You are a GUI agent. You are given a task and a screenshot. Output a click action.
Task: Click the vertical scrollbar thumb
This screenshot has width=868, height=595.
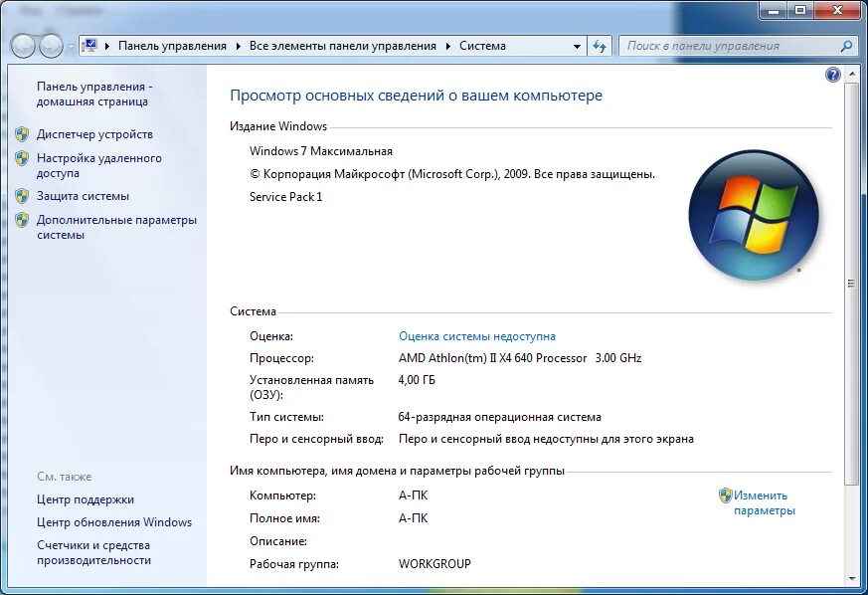tap(851, 284)
